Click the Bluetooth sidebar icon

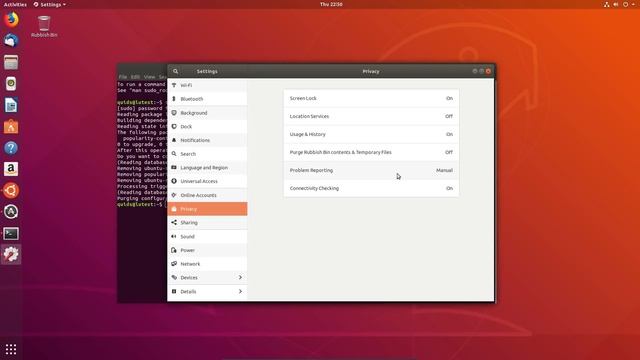[x=174, y=99]
